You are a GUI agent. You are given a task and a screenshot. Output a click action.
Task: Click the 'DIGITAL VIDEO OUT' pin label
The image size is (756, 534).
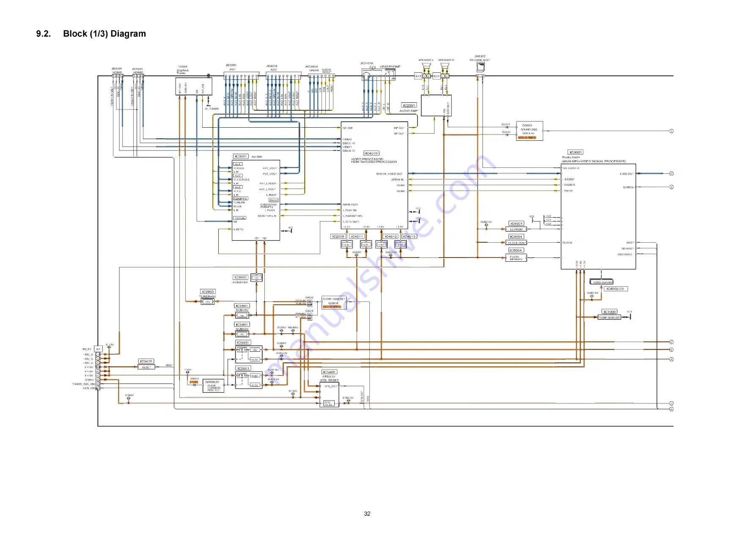click(x=390, y=174)
